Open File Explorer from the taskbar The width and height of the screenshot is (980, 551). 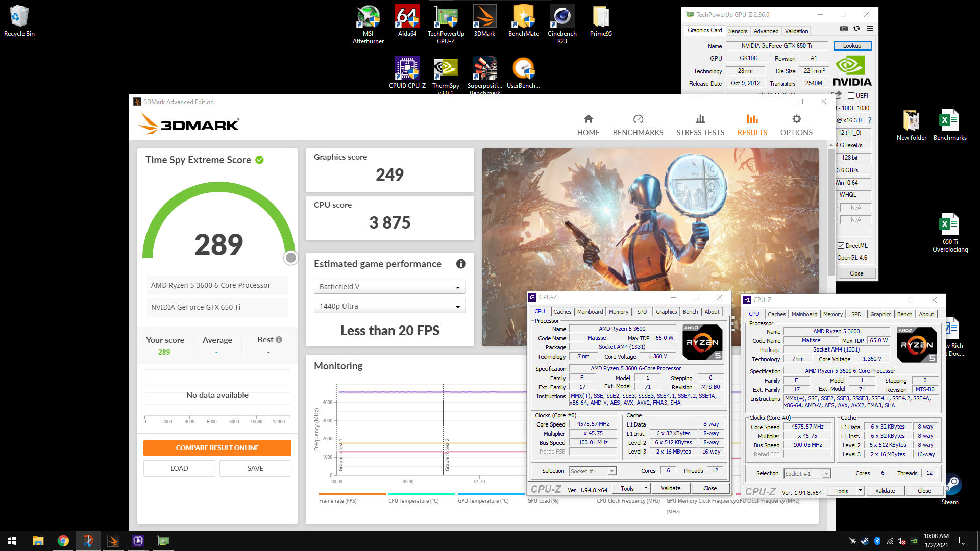tap(38, 541)
